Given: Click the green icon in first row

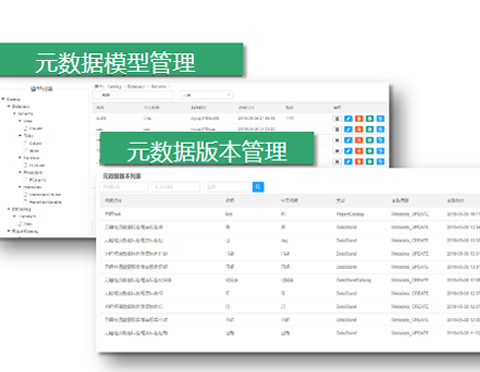Looking at the screenshot, I should click(x=370, y=118).
